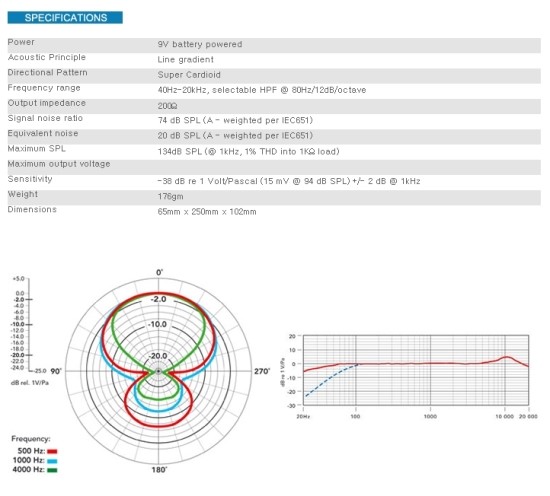Image resolution: width=550 pixels, height=496 pixels.
Task: Click the '-10.0' ring label in polar plot
Action: pyautogui.click(x=157, y=324)
